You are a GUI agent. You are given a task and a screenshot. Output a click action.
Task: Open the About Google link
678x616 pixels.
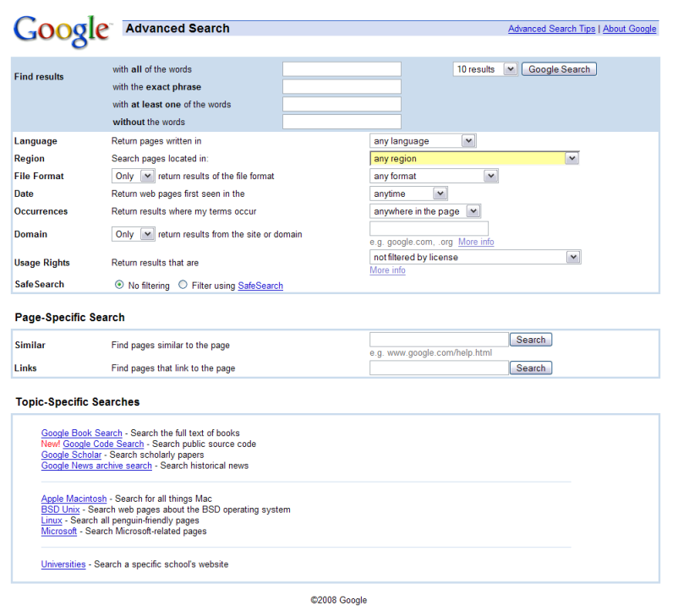(630, 29)
